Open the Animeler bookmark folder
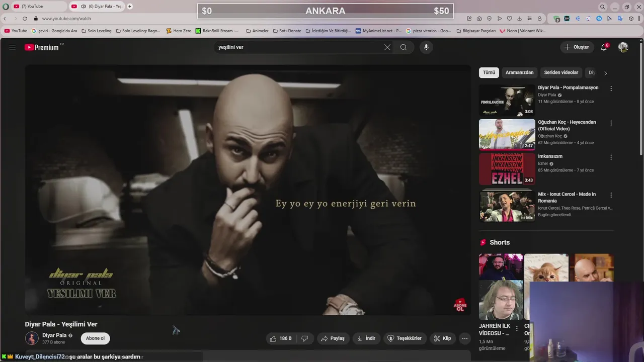This screenshot has width=644, height=362. (x=257, y=31)
